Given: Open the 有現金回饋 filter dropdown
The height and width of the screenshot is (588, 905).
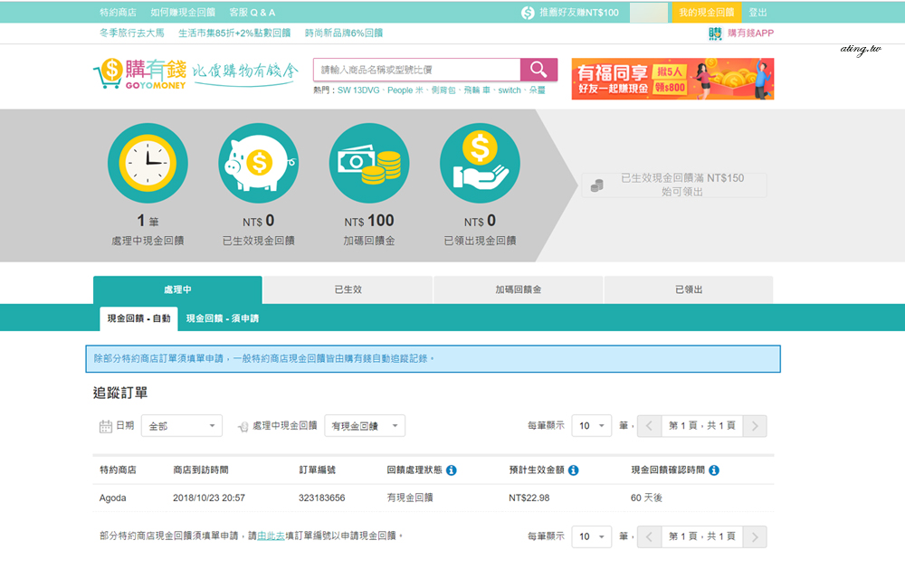Looking at the screenshot, I should 365,426.
